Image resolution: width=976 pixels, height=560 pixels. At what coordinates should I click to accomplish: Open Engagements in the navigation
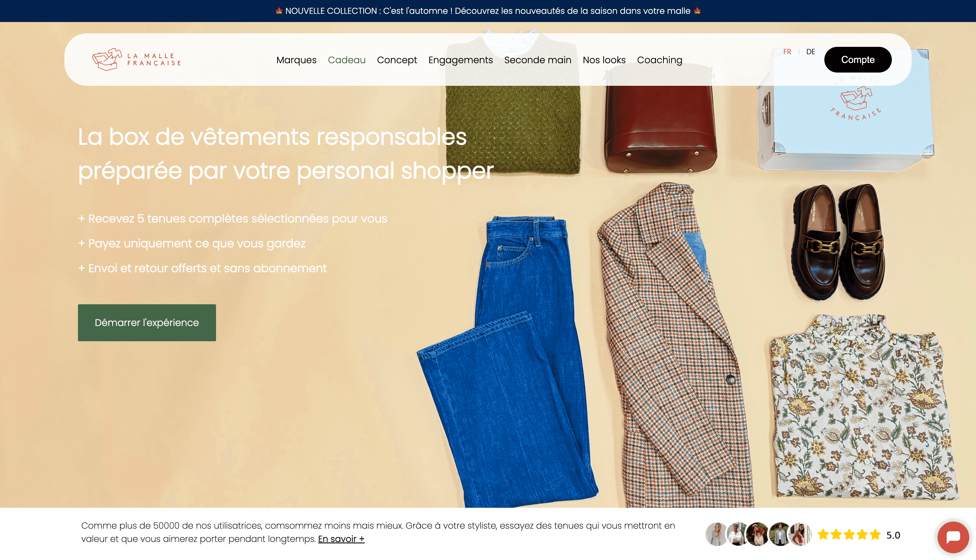point(461,60)
